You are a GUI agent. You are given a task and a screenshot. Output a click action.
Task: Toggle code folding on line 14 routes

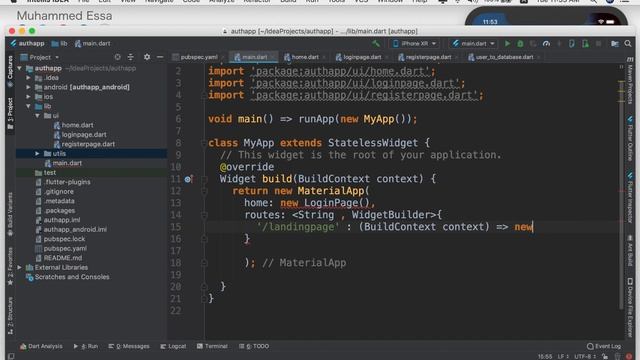click(x=204, y=215)
